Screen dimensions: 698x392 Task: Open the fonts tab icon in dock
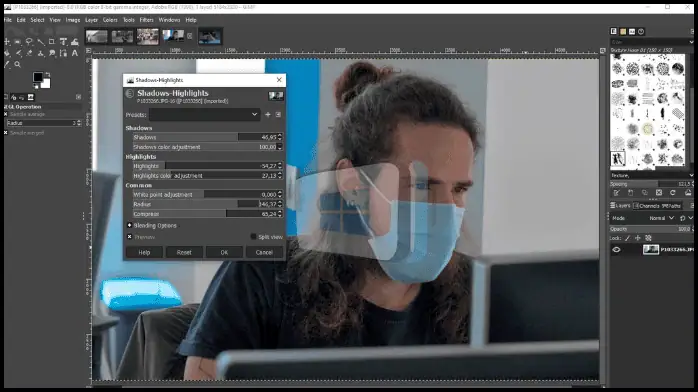point(632,31)
